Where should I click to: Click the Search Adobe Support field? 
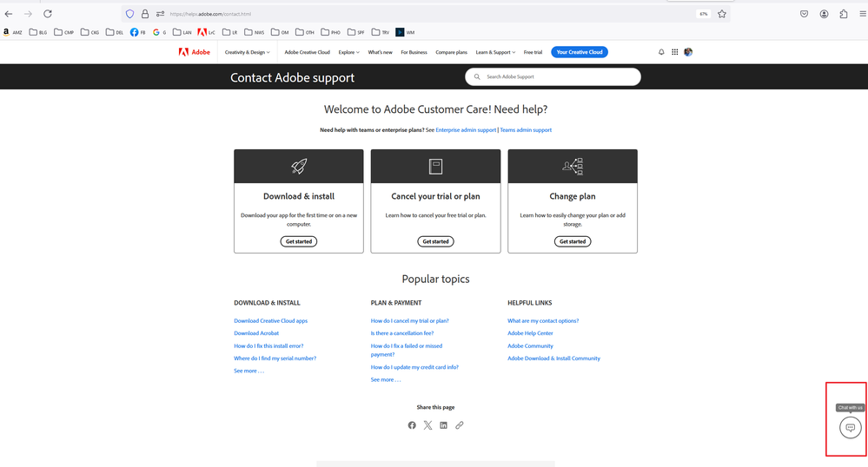pos(553,77)
